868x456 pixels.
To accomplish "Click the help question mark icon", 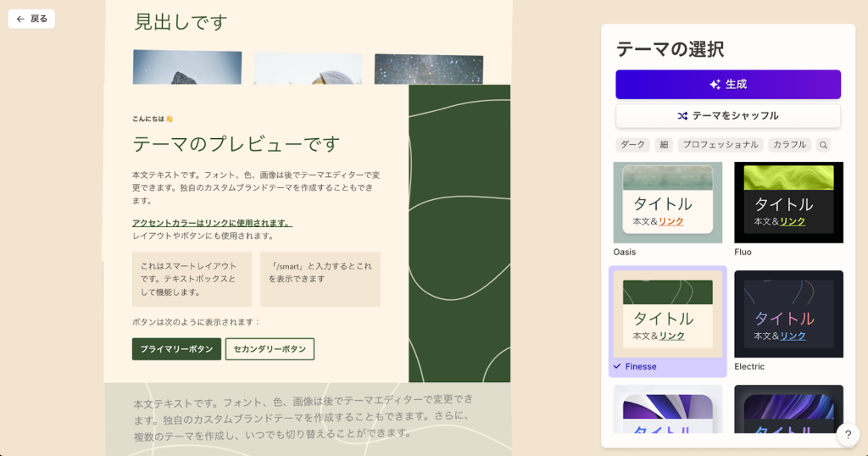I will [x=848, y=435].
